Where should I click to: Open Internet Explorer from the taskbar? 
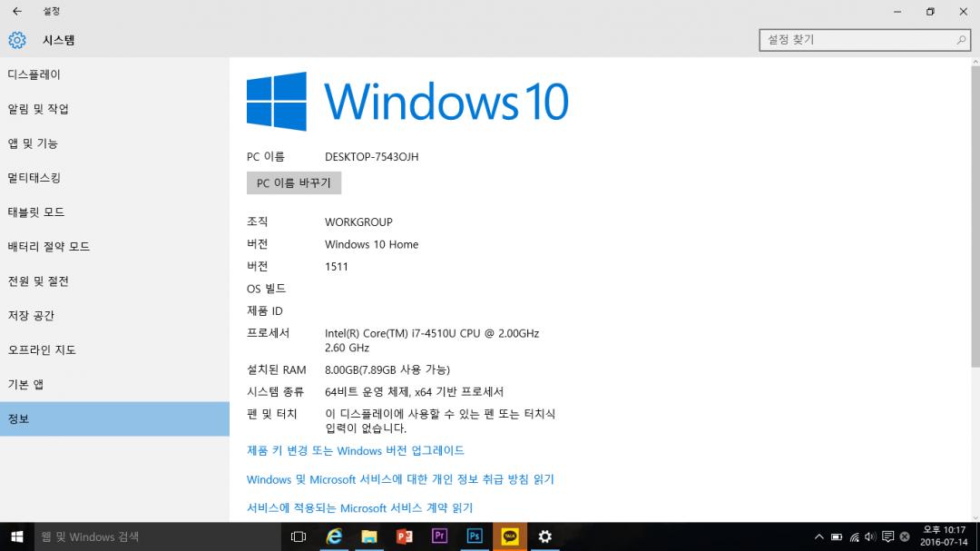click(335, 536)
